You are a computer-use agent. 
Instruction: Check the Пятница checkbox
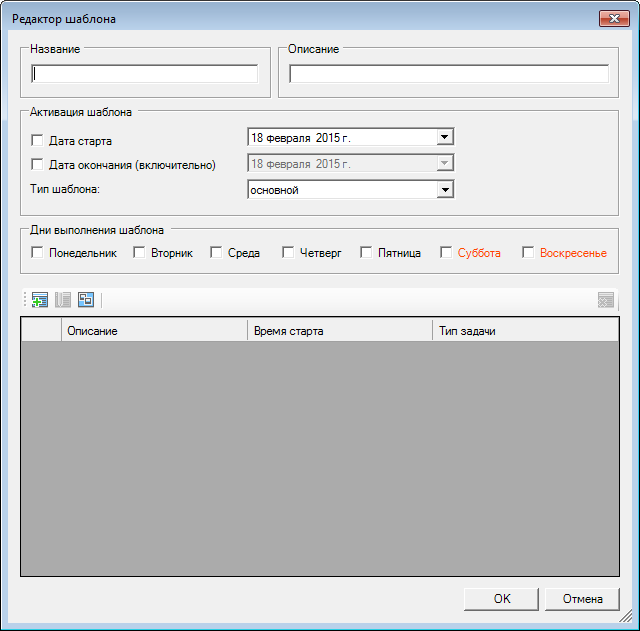click(366, 253)
